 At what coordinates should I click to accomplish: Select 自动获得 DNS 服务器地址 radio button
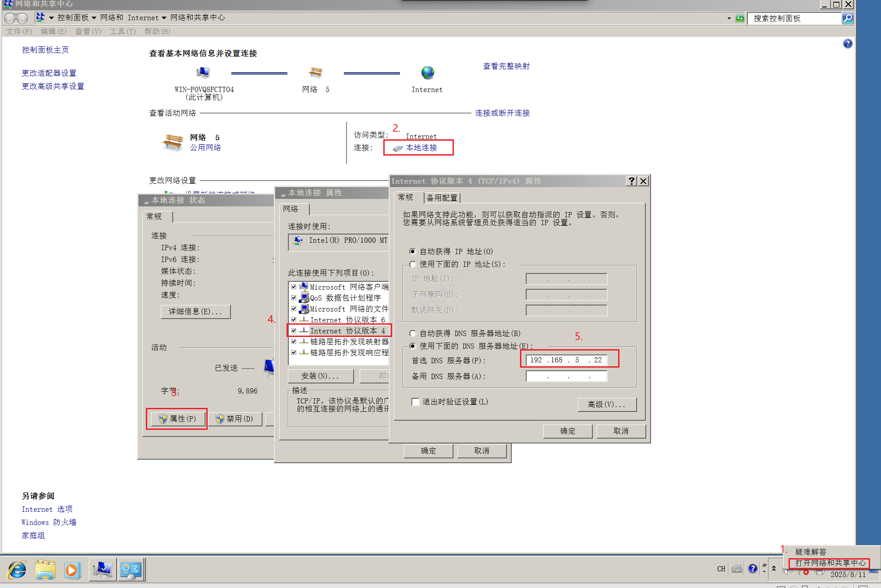click(x=412, y=333)
